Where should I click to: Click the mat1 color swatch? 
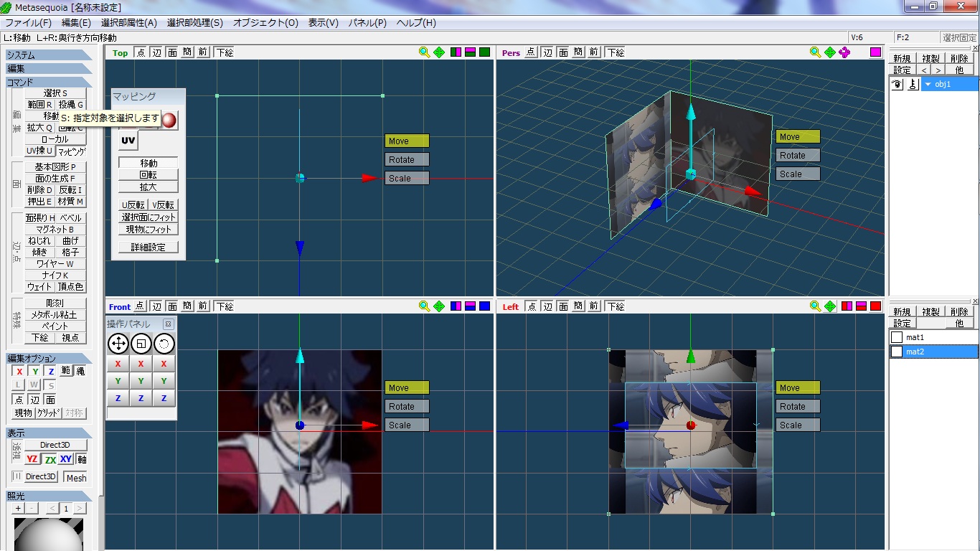897,337
